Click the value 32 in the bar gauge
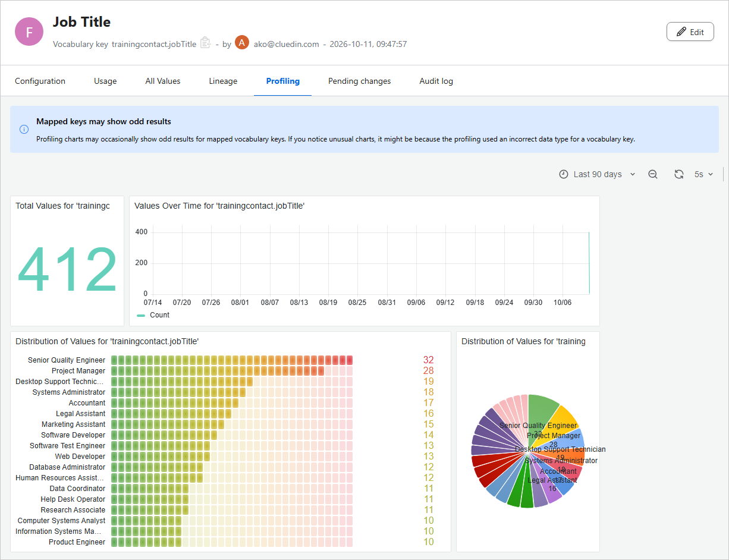Image resolution: width=729 pixels, height=560 pixels. 429,360
